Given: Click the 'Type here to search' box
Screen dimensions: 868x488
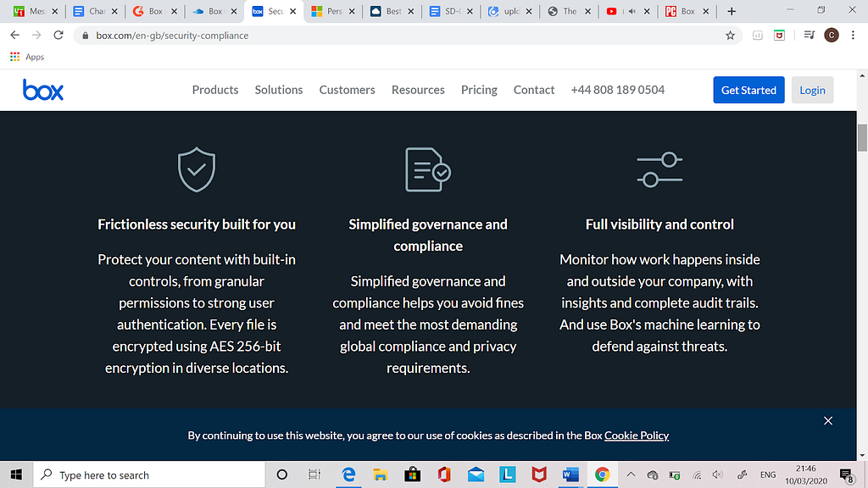Looking at the screenshot, I should point(149,474).
